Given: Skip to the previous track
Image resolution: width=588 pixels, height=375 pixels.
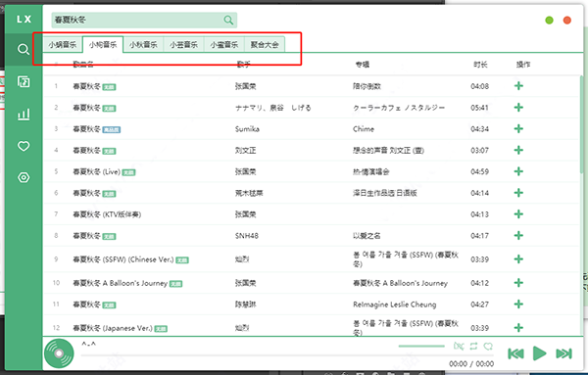Looking at the screenshot, I should click(x=515, y=353).
